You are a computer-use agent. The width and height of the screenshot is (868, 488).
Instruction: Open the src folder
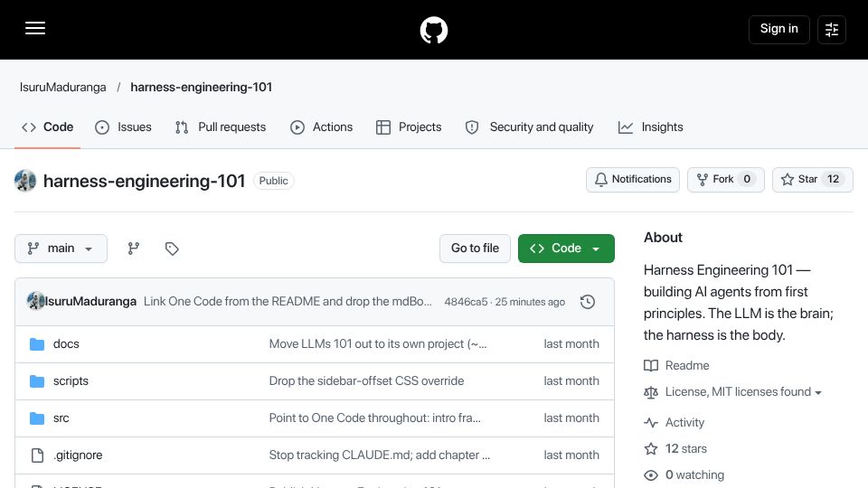point(61,418)
